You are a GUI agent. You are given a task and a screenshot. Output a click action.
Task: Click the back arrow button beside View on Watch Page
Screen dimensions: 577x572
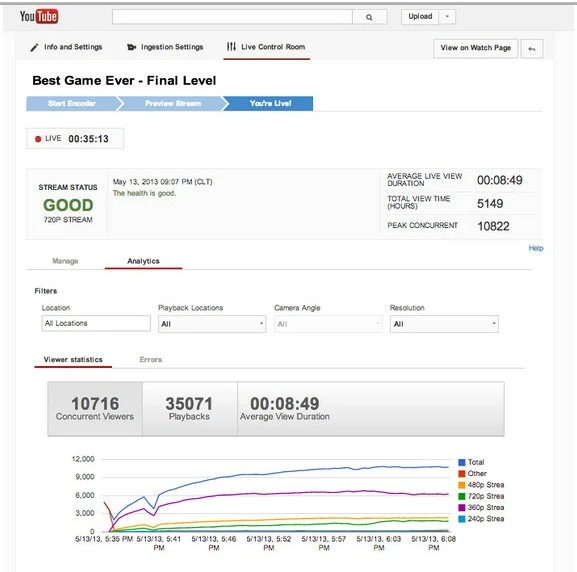pyautogui.click(x=532, y=49)
